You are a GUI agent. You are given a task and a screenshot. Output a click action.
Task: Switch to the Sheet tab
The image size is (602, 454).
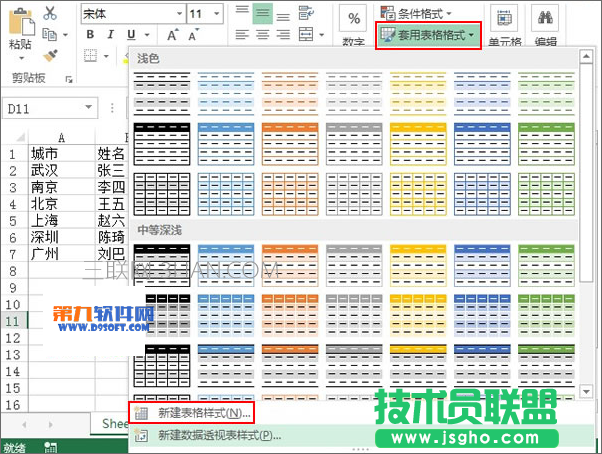click(110, 424)
